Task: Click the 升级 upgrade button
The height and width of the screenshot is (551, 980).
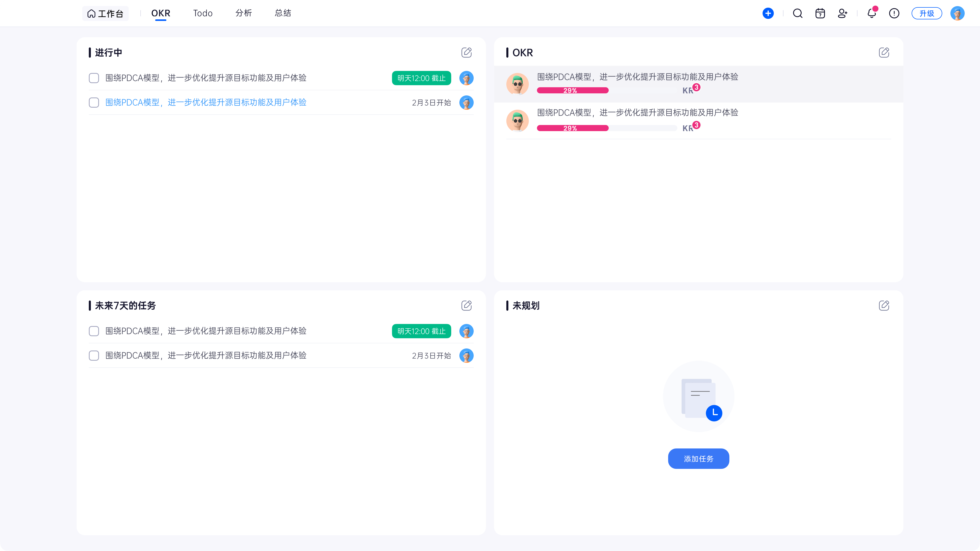Action: tap(926, 13)
